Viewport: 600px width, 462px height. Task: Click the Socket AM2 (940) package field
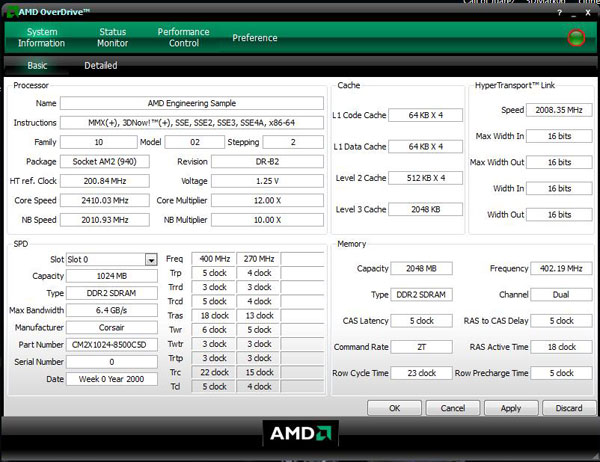105,162
